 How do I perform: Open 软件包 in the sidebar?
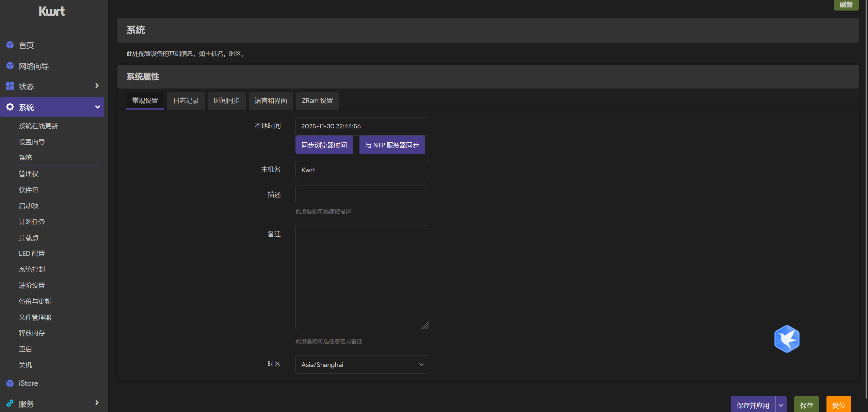pos(29,190)
